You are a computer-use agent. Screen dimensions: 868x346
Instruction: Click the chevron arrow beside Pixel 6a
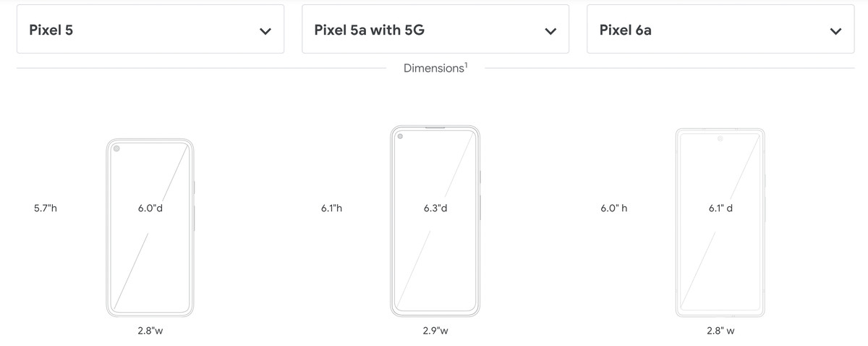pos(835,31)
